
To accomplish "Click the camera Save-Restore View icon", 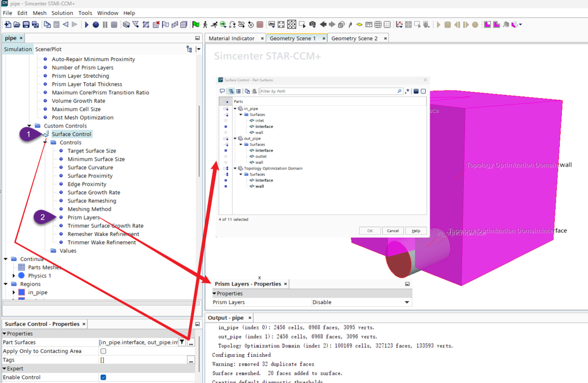I will 313,25.
